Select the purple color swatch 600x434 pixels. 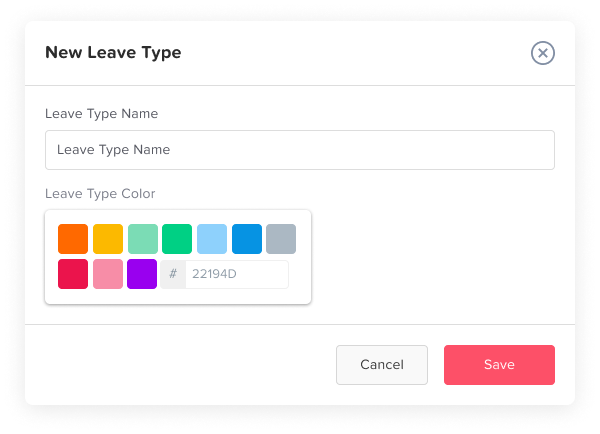tap(142, 274)
